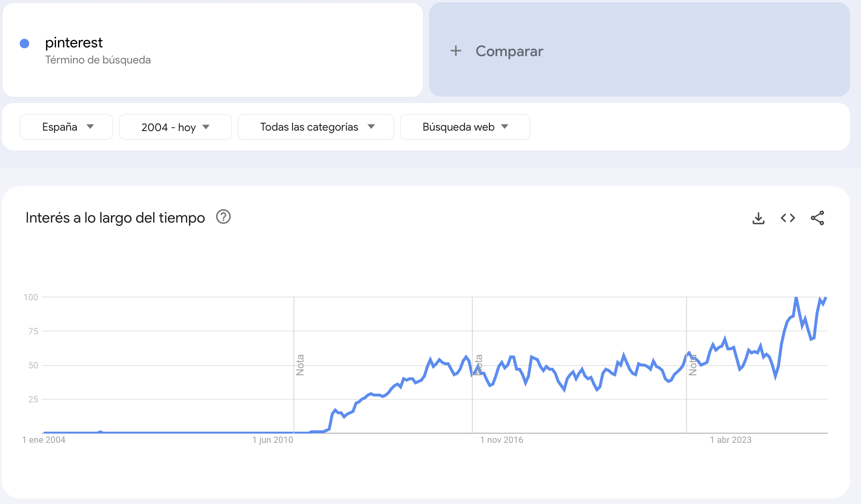Click the share chart icon
Image resolution: width=861 pixels, height=504 pixels.
pos(817,218)
